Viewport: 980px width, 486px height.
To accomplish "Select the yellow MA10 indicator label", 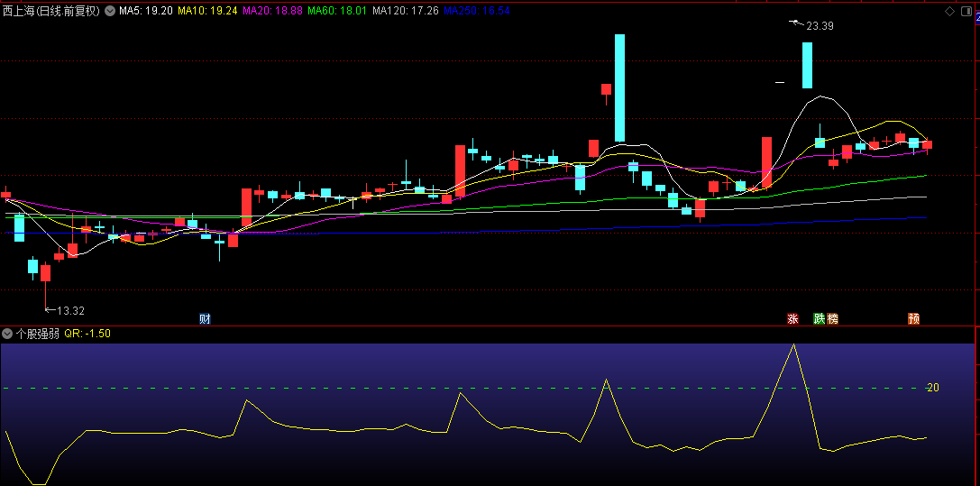I will [207, 11].
